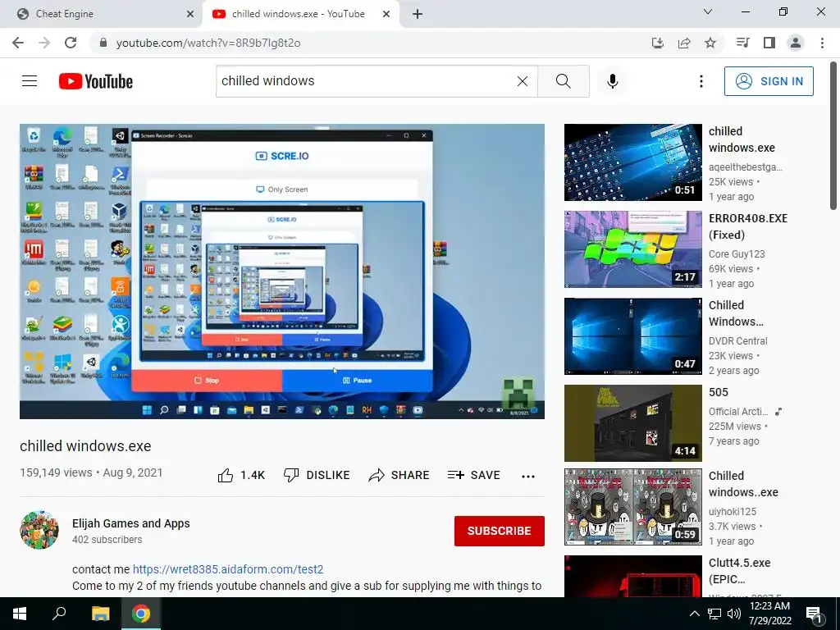The height and width of the screenshot is (630, 840).
Task: Click Core Guy123 channel name
Action: click(x=737, y=254)
